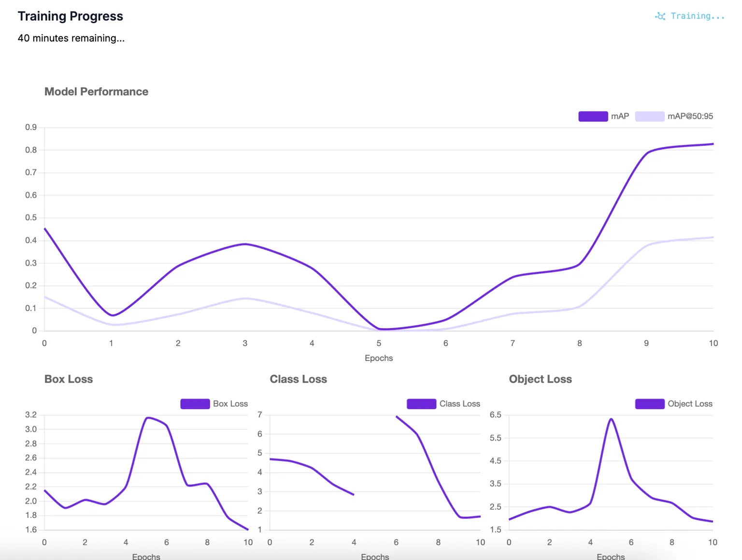Click the Object Loss legend label
Screen dimensions: 742x560
point(690,404)
